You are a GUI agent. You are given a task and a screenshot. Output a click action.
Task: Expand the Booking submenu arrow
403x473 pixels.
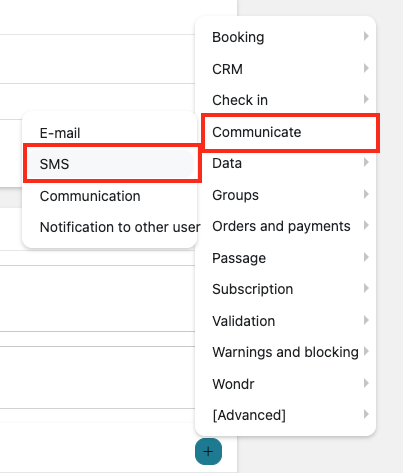[x=366, y=36]
